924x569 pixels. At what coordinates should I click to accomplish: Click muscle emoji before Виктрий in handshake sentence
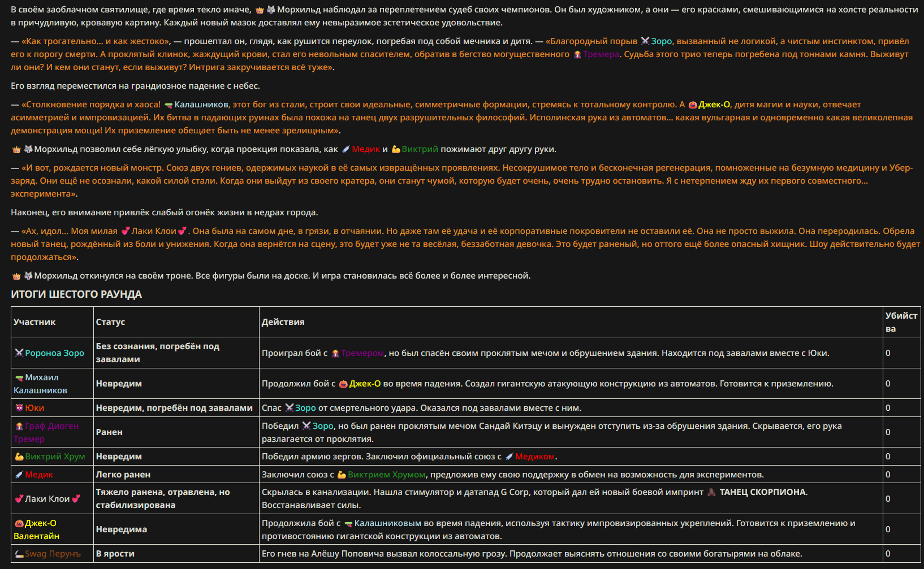(x=396, y=150)
